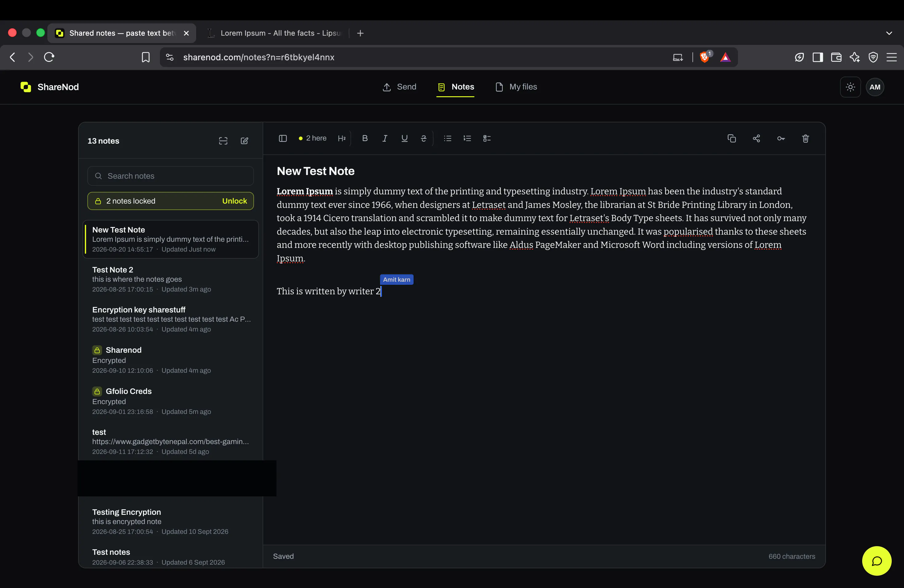This screenshot has width=904, height=588.
Task: Open the My files tab
Action: pos(516,87)
